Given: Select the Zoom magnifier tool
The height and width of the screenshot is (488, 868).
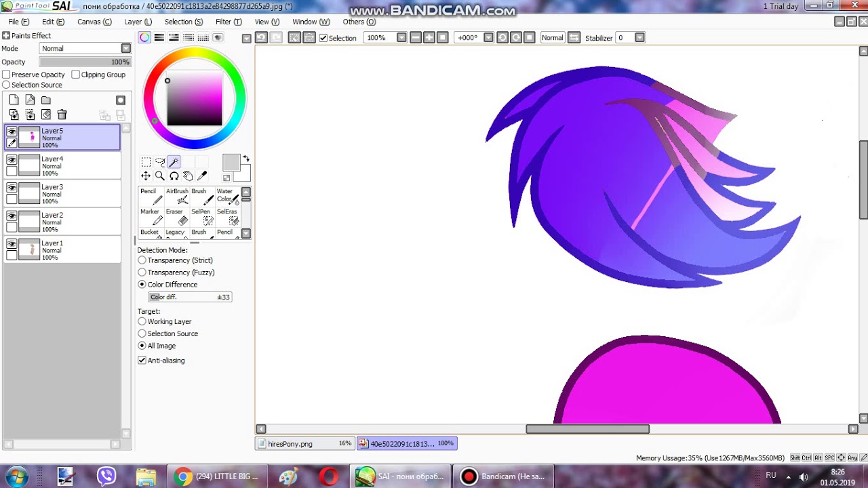Looking at the screenshot, I should (x=160, y=176).
